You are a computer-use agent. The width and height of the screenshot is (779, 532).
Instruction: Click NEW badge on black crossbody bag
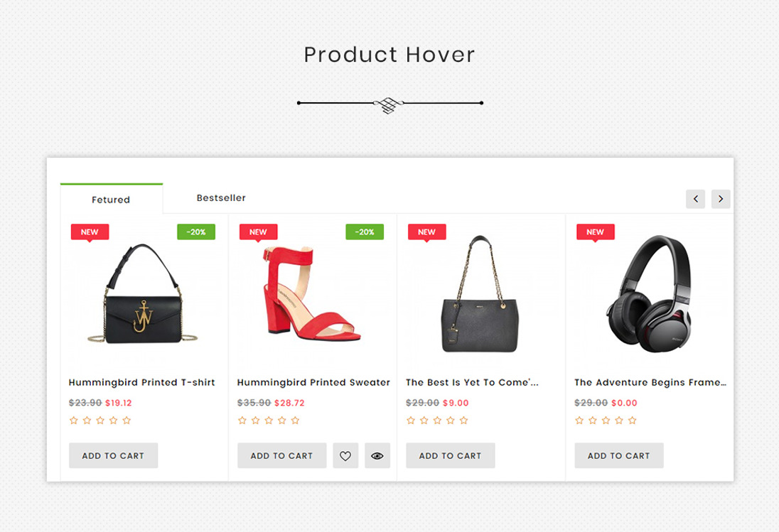pos(90,232)
